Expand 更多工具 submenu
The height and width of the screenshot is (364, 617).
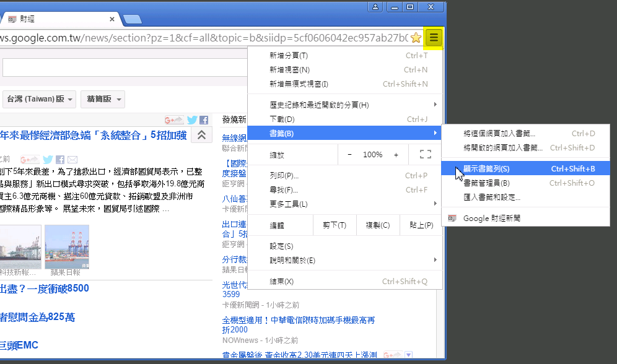pyautogui.click(x=345, y=204)
